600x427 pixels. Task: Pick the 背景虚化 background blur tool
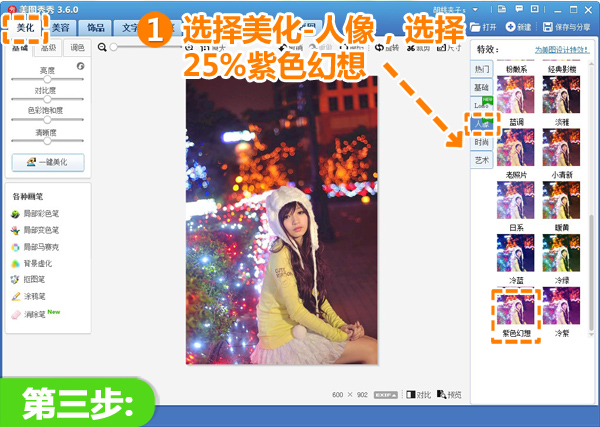[40, 263]
